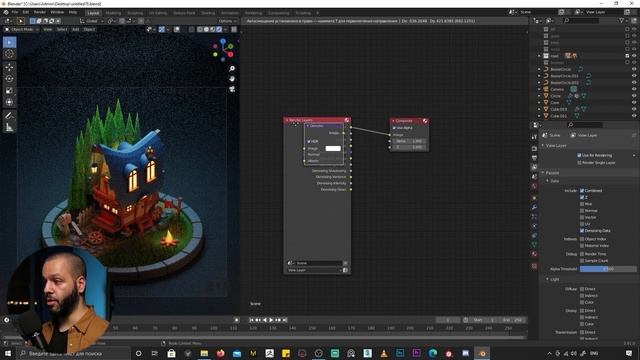Uncheck the Denoising Data pass

[582, 231]
